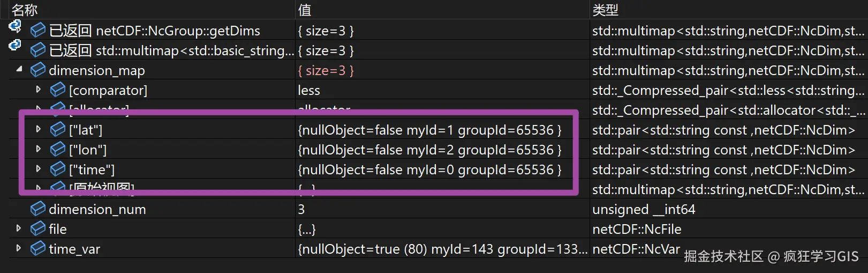This screenshot has height=273, width=868.
Task: Click the cube icon next to time_var
Action: [x=38, y=248]
